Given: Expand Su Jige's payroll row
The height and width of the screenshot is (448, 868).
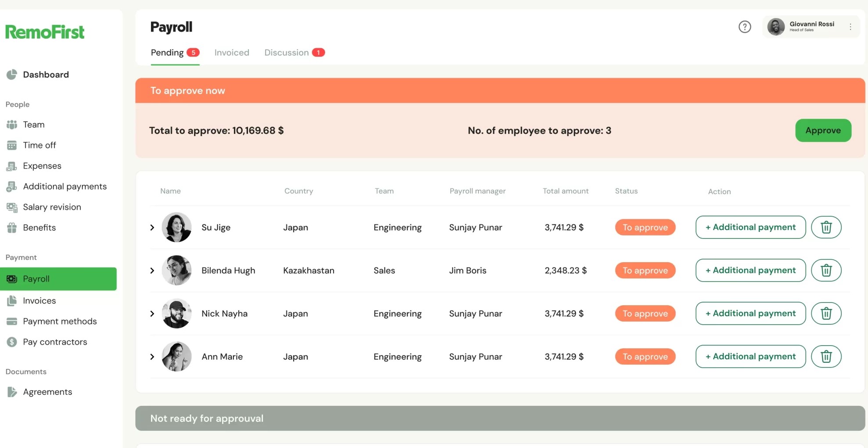Looking at the screenshot, I should tap(152, 228).
